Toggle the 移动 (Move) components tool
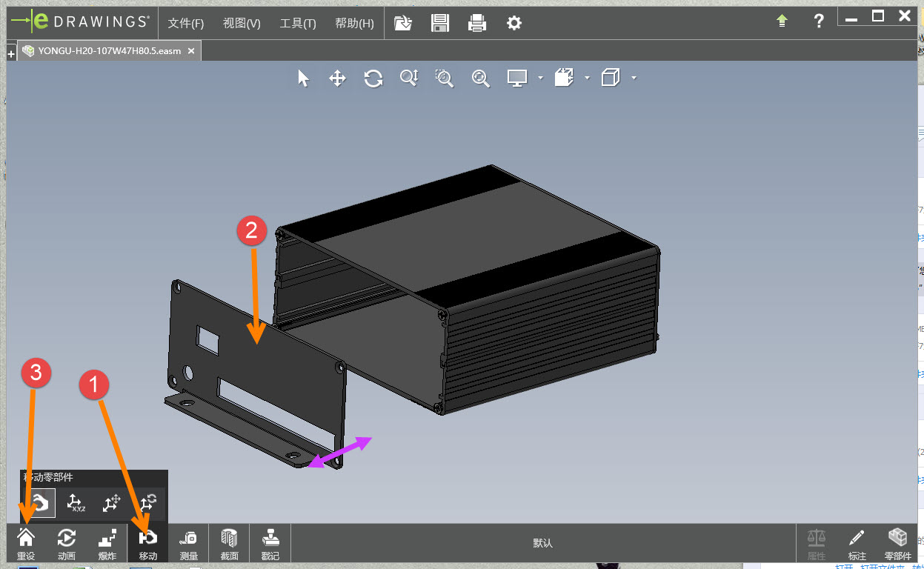Screen dimensions: 924x569 pos(148,542)
